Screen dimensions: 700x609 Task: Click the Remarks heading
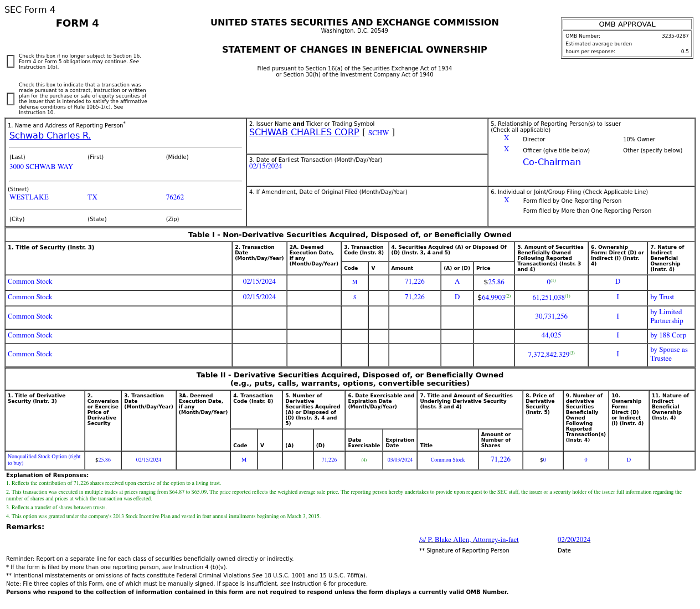pos(25,527)
